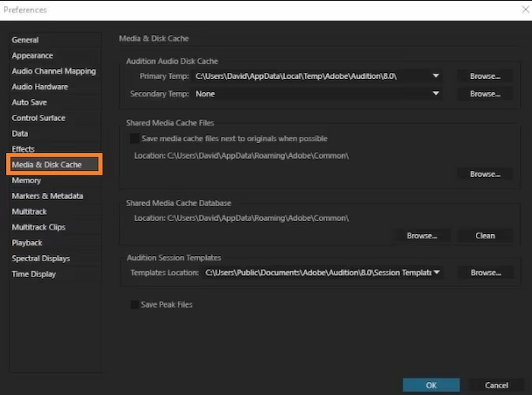Browse for the Primary Temp folder
Viewport: 532px width, 395px height.
point(485,76)
